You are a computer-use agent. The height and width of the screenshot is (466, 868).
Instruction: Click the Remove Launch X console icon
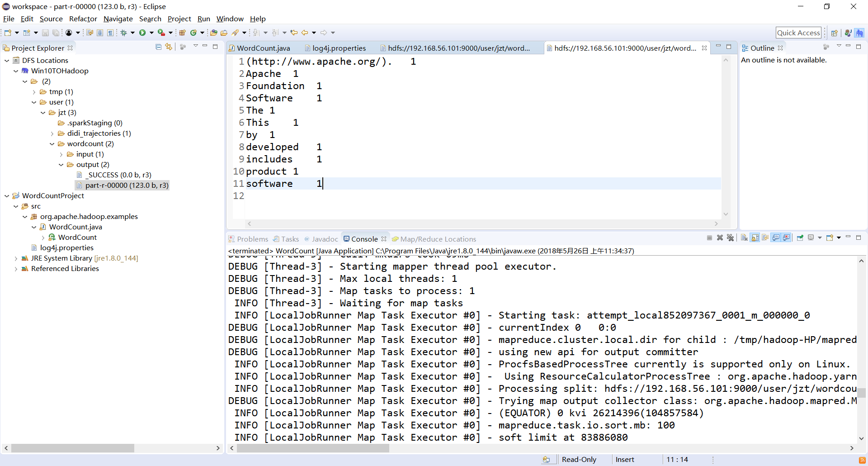click(x=720, y=238)
